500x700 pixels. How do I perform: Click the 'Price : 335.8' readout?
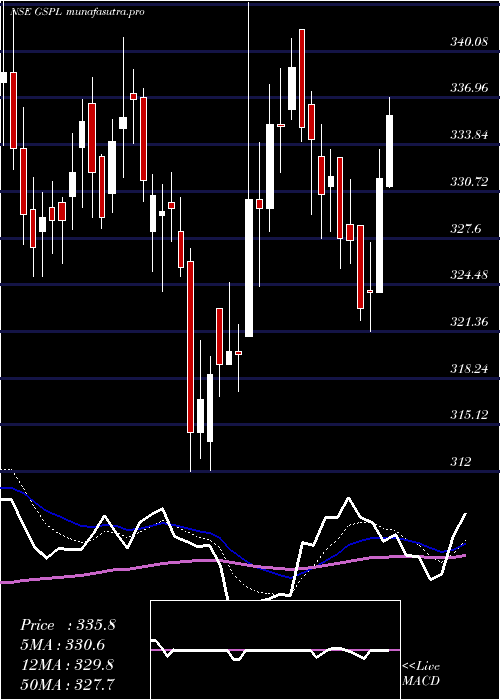pyautogui.click(x=68, y=625)
